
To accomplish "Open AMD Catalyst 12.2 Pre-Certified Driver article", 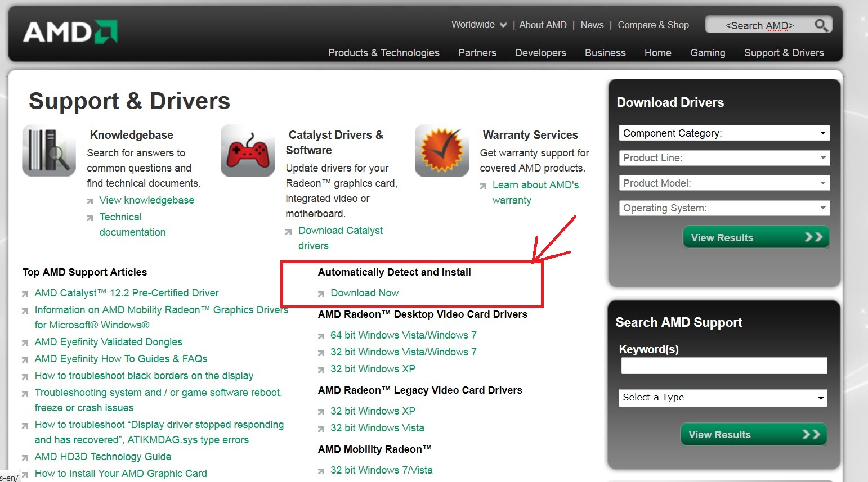I will (127, 293).
